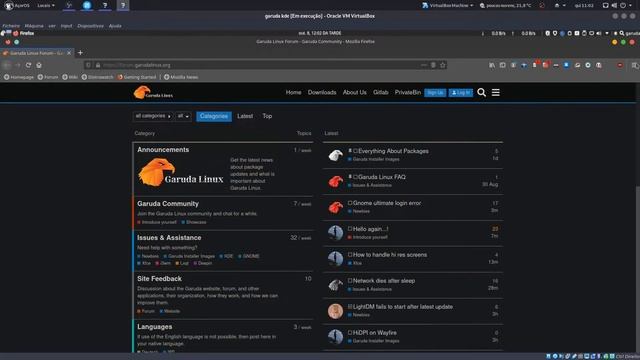Select the Categories tab button
Viewport: 640px width, 360px height.
tap(214, 116)
